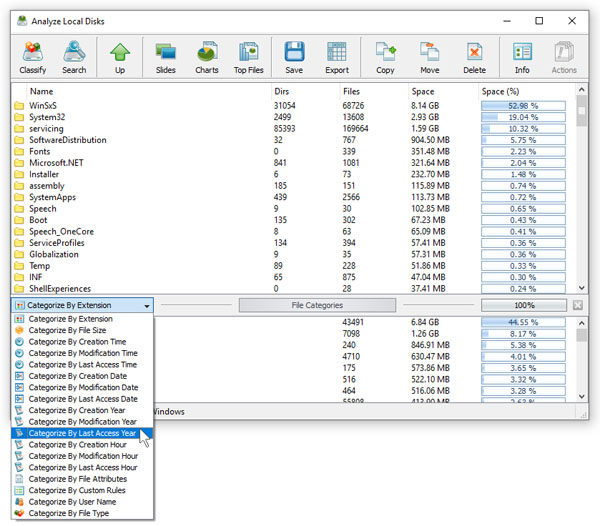The width and height of the screenshot is (600, 526).
Task: Select the Globalization row
Action: [x=293, y=254]
